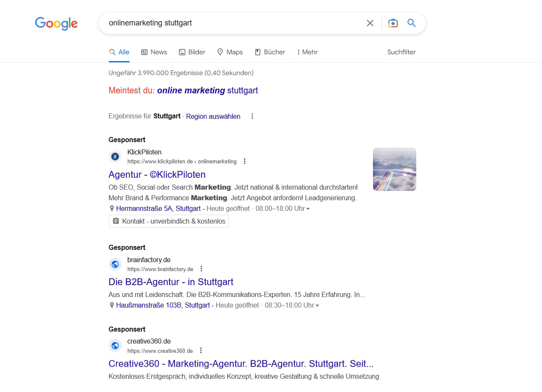This screenshot has height=392, width=542.
Task: Open the three-dot menu next to the creative360.de URL
Action: point(201,350)
